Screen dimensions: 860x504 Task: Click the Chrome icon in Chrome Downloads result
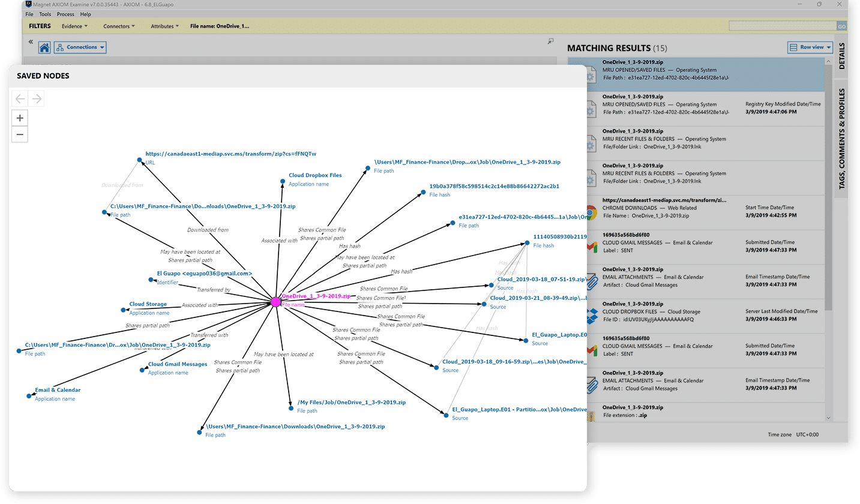(591, 212)
